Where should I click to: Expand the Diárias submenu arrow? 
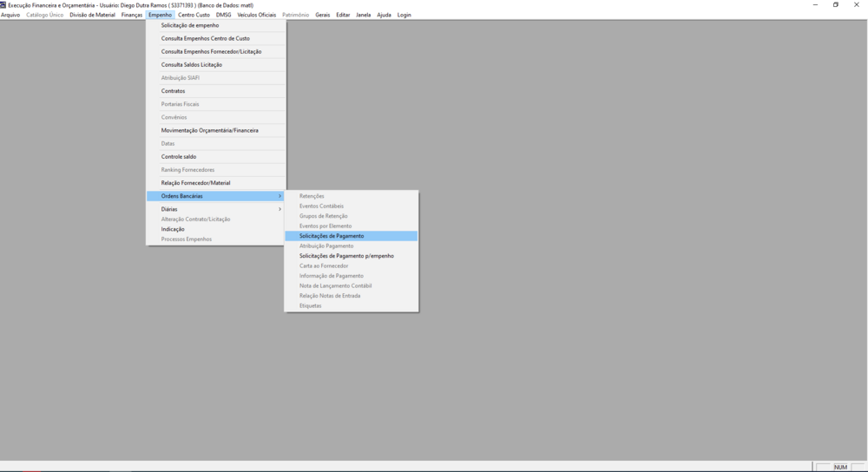click(x=279, y=209)
